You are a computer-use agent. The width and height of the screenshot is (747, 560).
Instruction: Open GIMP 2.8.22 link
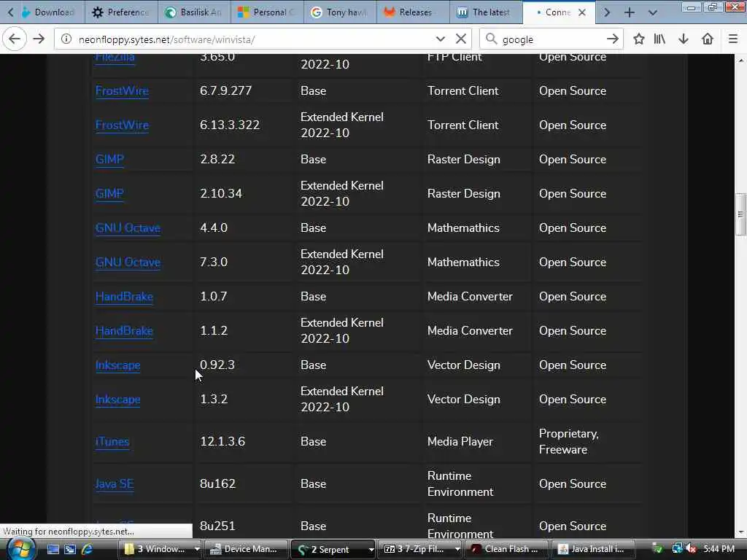pyautogui.click(x=109, y=160)
